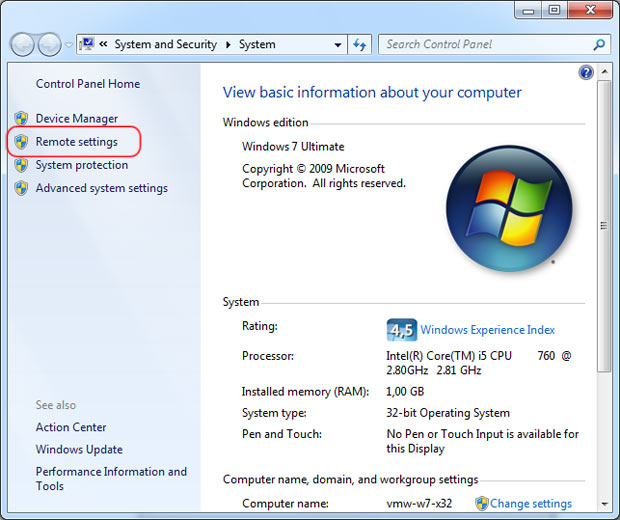This screenshot has width=620, height=520.
Task: Open the recent pages dropdown arrow
Action: point(69,45)
